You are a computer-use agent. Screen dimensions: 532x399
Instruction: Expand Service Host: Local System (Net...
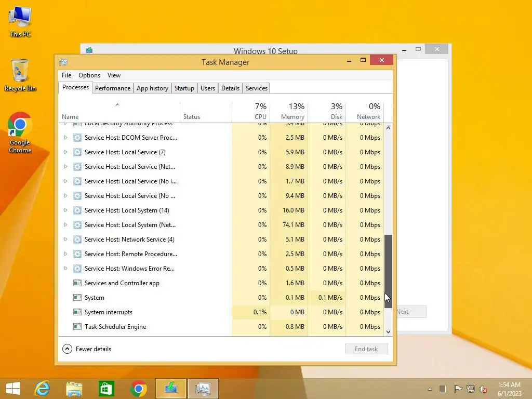point(65,225)
